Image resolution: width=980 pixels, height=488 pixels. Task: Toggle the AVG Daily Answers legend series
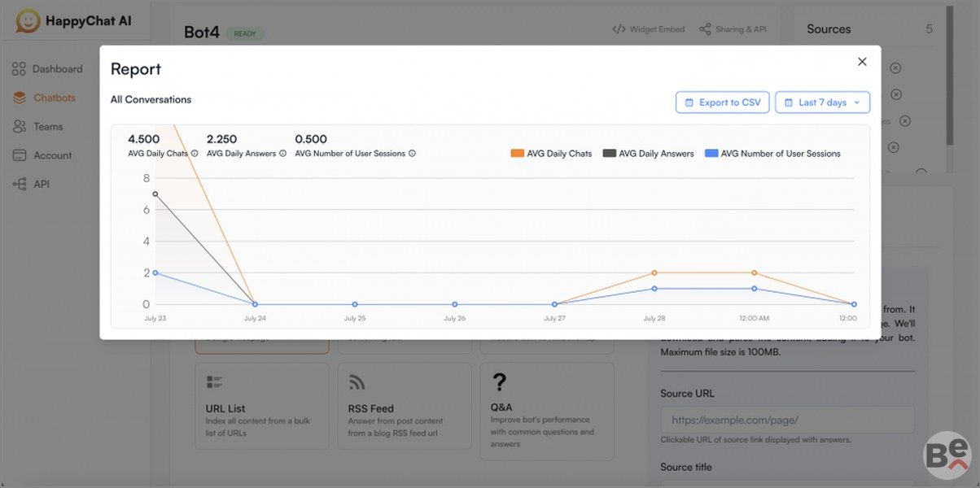[648, 154]
